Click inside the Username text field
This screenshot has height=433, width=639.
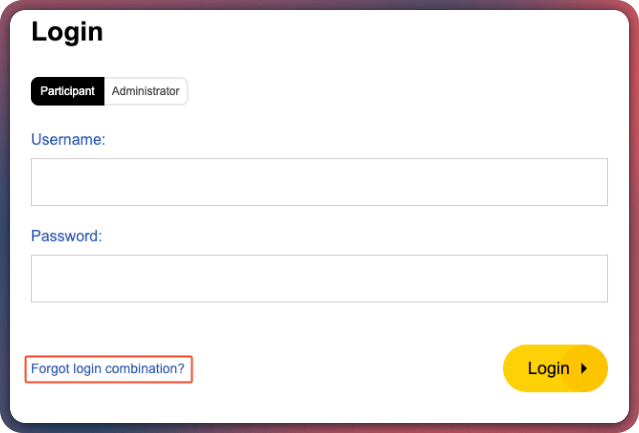pyautogui.click(x=319, y=182)
